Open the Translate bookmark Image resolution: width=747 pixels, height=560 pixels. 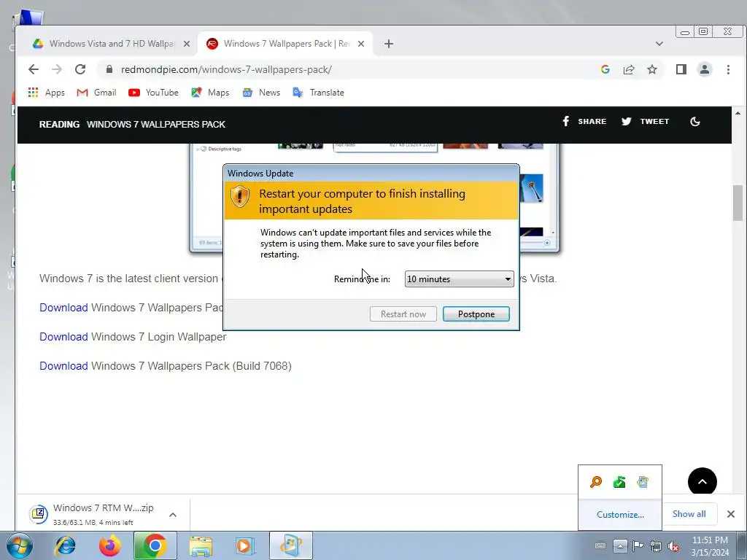[x=318, y=93]
